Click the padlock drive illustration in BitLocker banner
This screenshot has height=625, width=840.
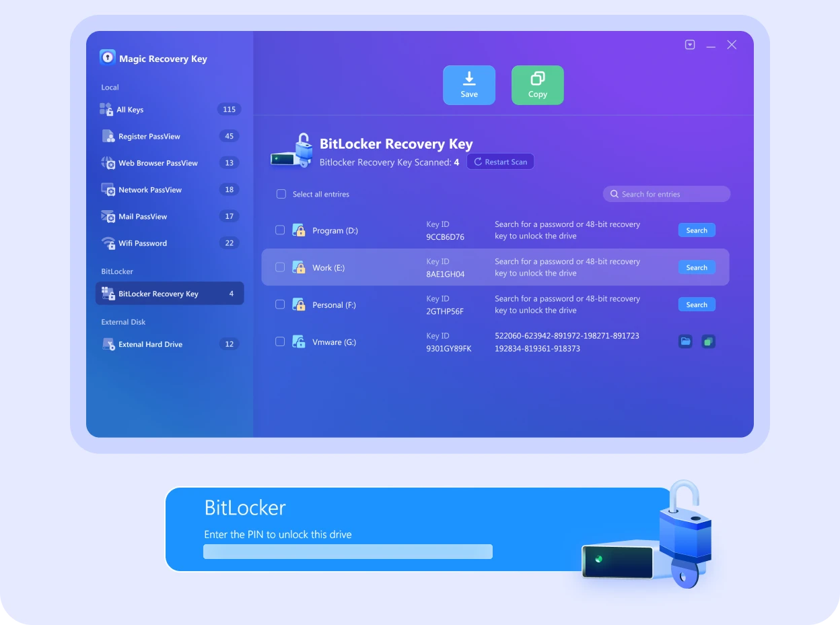tap(647, 535)
